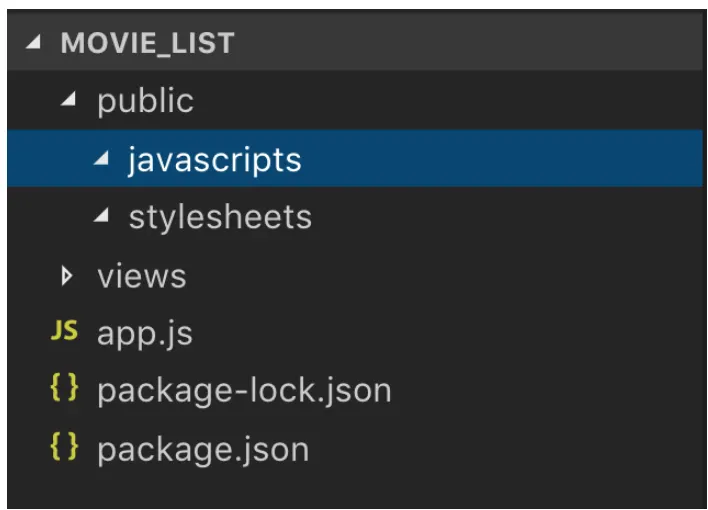Collapse the stylesheets folder arrow
Image resolution: width=708 pixels, height=510 pixels.
tap(101, 217)
